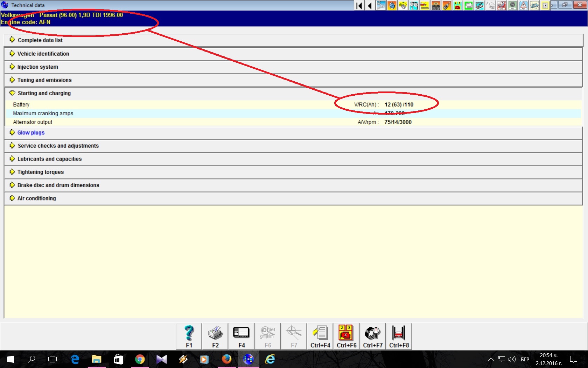Open the Tightening torques section

point(41,172)
